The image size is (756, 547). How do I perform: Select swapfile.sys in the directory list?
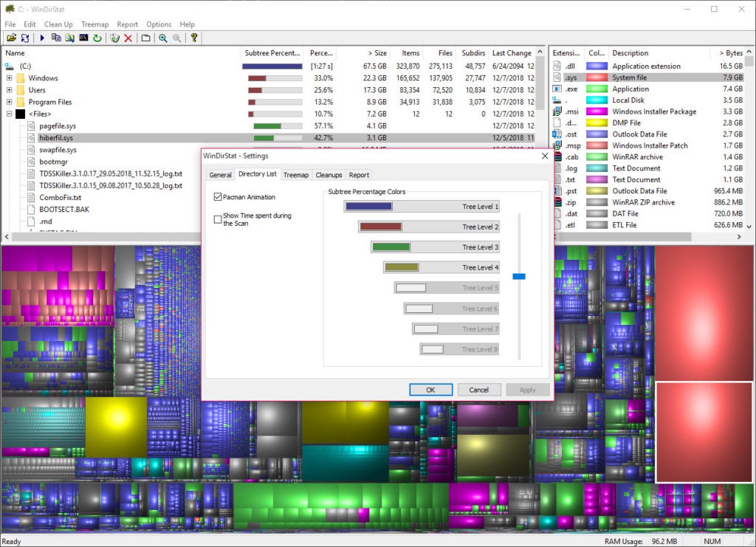[x=58, y=150]
